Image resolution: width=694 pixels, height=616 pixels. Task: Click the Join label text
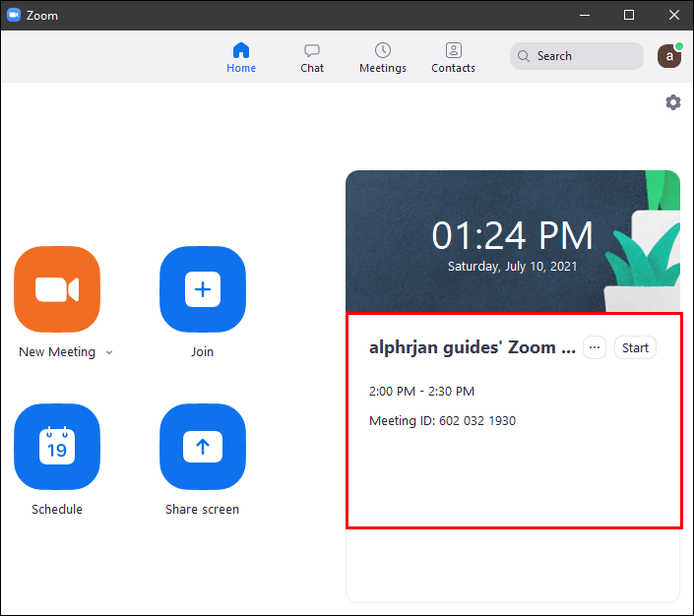pyautogui.click(x=202, y=352)
